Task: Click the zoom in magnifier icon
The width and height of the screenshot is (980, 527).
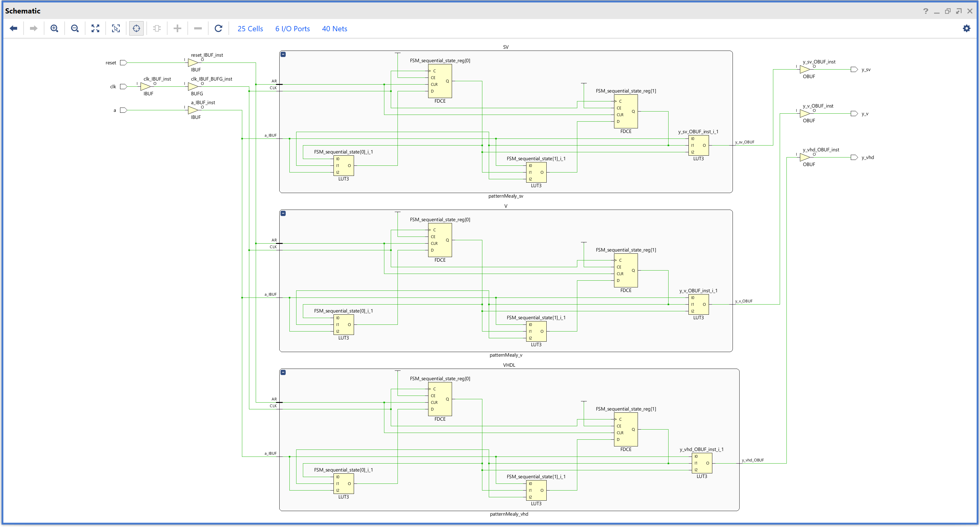Action: pyautogui.click(x=55, y=28)
